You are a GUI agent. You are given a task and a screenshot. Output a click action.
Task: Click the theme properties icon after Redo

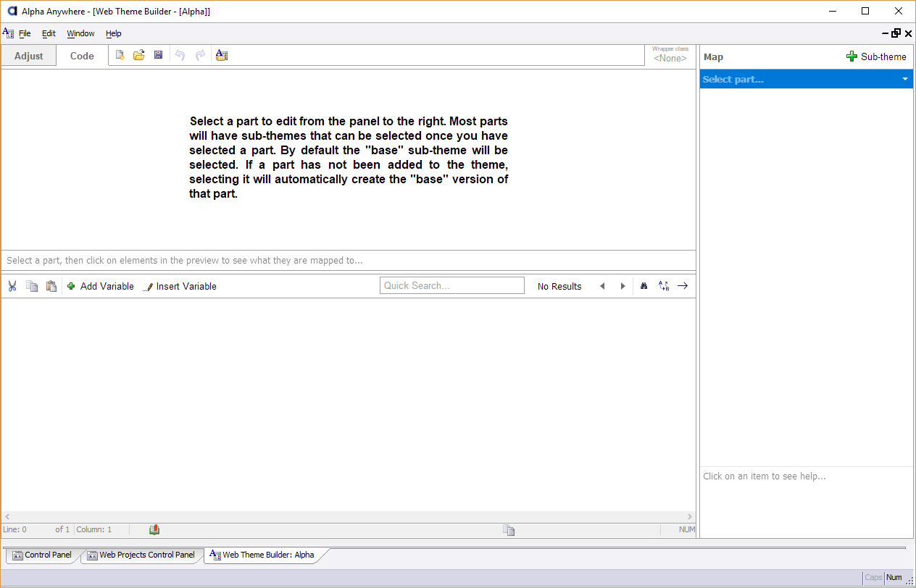(222, 55)
